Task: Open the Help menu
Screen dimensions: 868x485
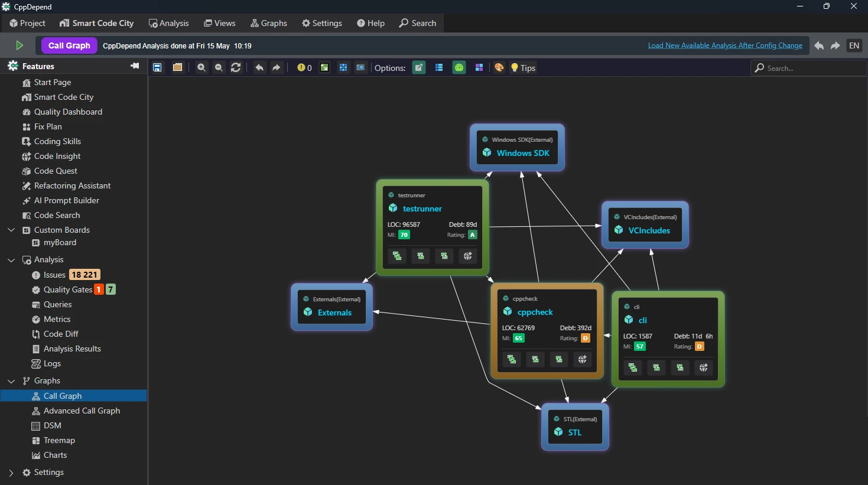Action: point(371,23)
